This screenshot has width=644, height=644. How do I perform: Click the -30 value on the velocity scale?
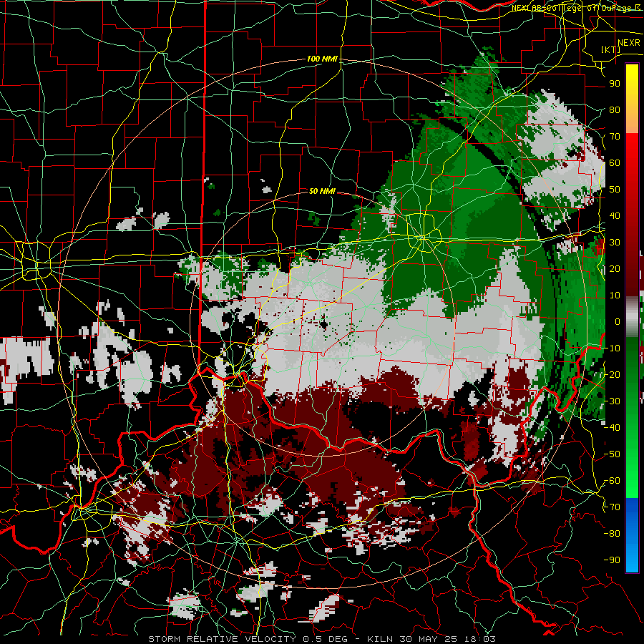coord(612,401)
